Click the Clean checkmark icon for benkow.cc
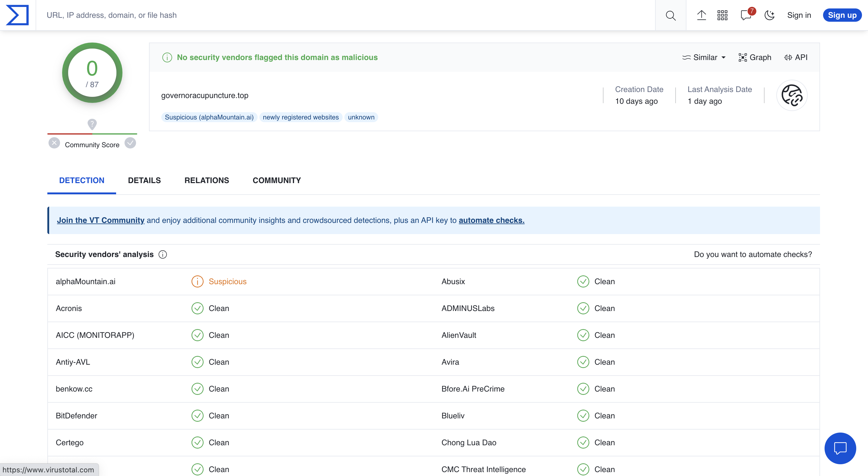This screenshot has height=476, width=868. (197, 389)
